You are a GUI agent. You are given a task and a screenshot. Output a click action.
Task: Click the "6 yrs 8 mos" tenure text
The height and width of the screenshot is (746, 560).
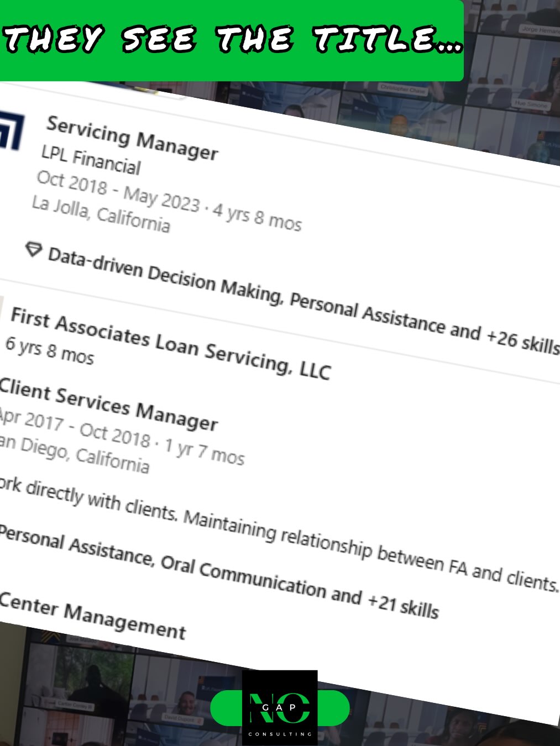coord(50,350)
